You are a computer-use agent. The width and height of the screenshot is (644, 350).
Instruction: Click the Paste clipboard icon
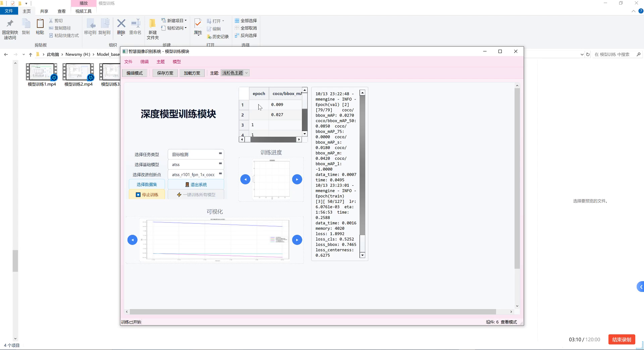40,24
